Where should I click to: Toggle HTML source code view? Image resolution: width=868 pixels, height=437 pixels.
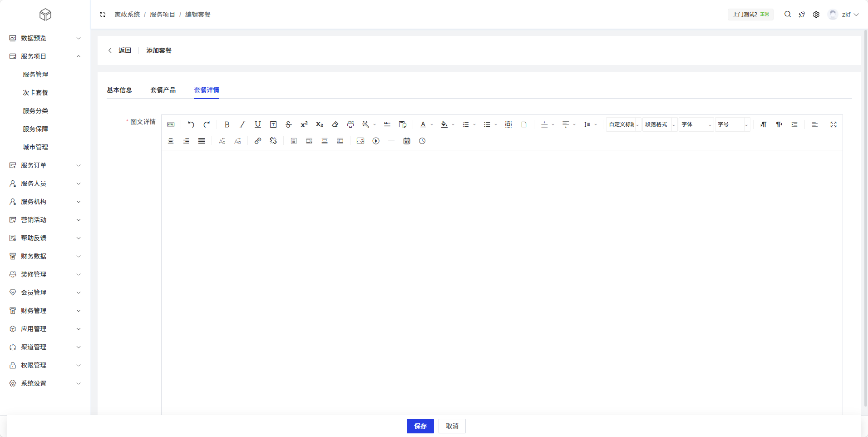(171, 124)
